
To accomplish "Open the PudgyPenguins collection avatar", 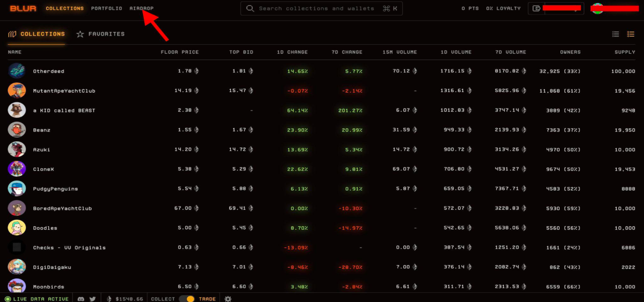I will point(17,189).
